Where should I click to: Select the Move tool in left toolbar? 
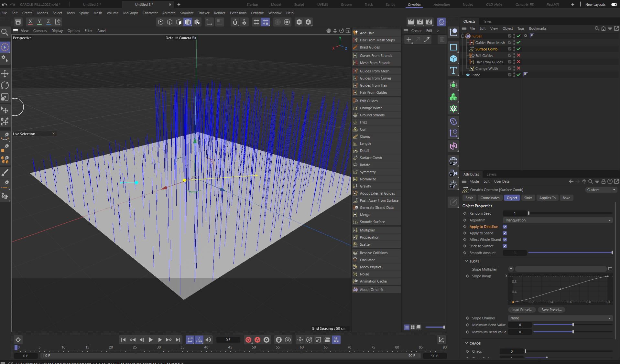point(5,74)
